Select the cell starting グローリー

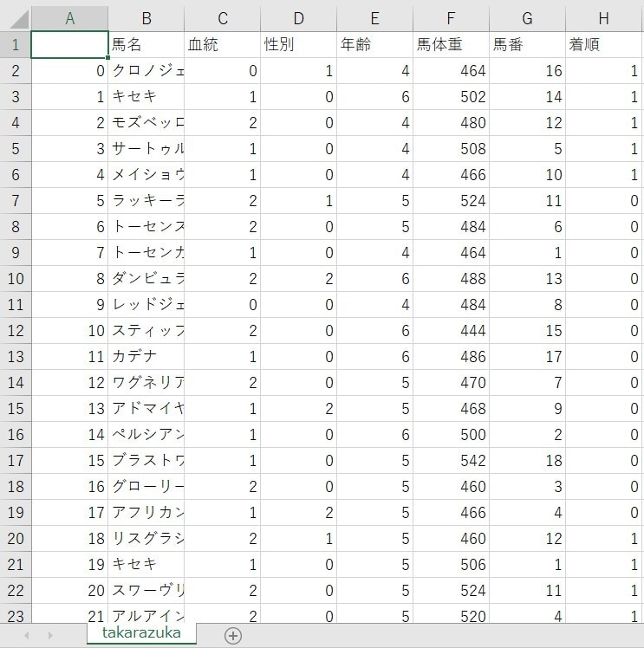[x=146, y=486]
